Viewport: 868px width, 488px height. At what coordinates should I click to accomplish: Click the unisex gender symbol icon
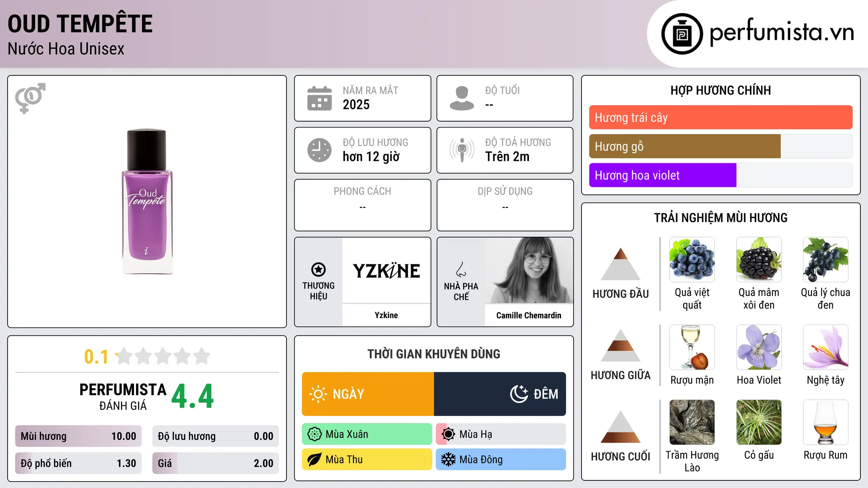tap(30, 98)
